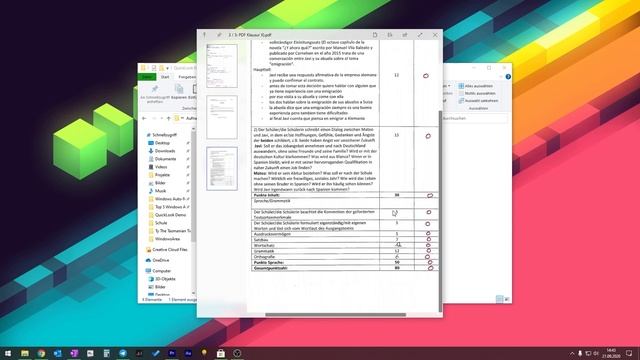
Task: Click Alles auswählen in Explorer ribbon
Action: click(476, 86)
